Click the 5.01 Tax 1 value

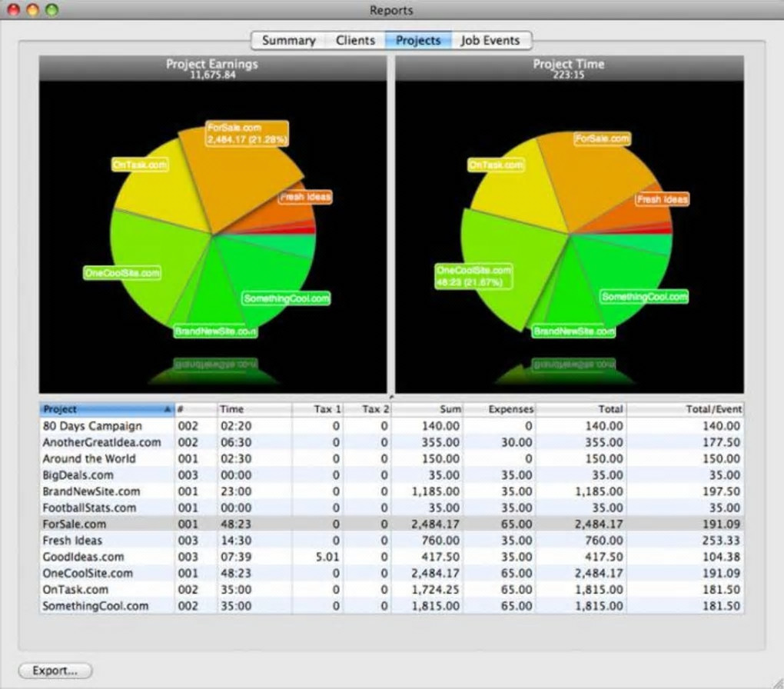click(327, 557)
